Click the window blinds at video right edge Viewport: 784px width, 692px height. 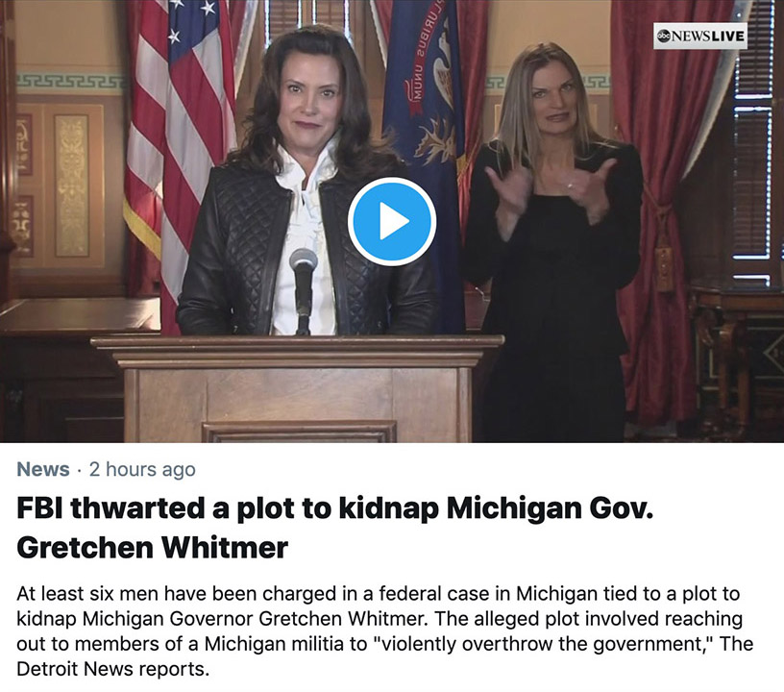pos(752,145)
